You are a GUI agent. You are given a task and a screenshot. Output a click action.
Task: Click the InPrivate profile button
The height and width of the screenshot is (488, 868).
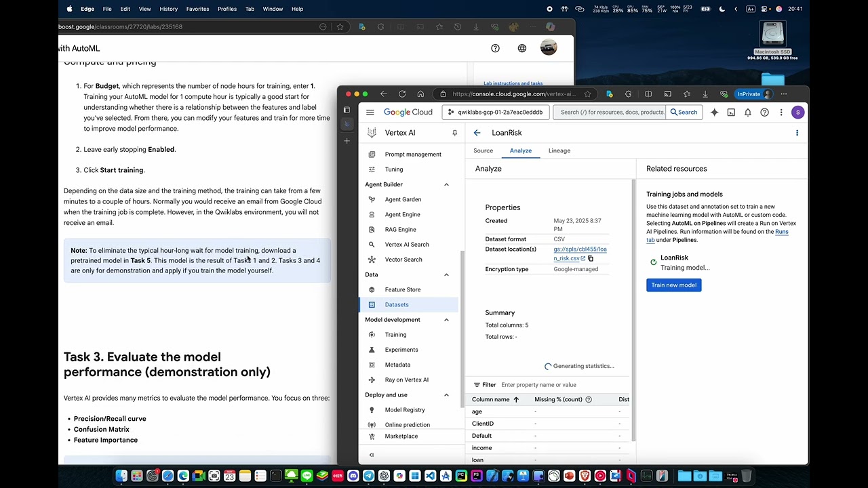pyautogui.click(x=754, y=94)
